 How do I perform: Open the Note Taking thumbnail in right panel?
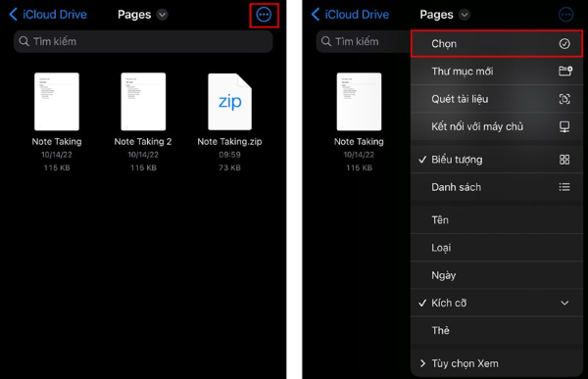(359, 102)
